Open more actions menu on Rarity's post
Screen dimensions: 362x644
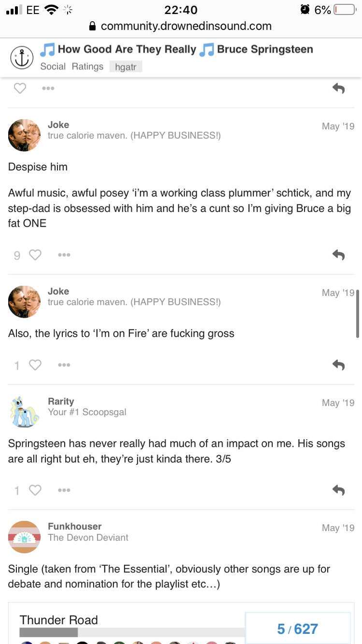pos(64,490)
